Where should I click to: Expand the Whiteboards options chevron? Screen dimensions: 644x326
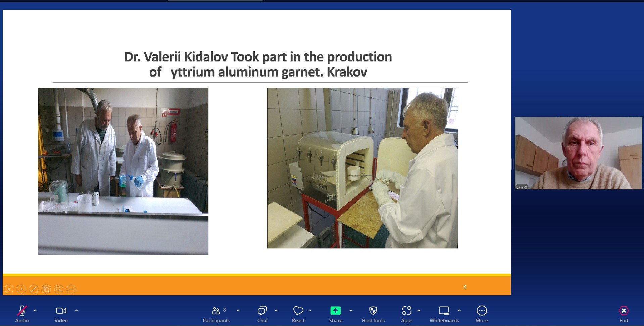click(459, 311)
